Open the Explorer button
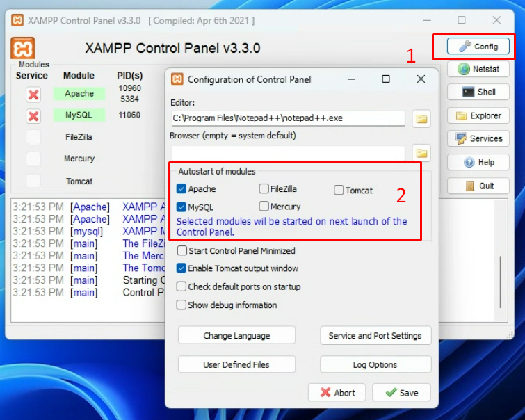This screenshot has height=420, width=525. pos(478,115)
